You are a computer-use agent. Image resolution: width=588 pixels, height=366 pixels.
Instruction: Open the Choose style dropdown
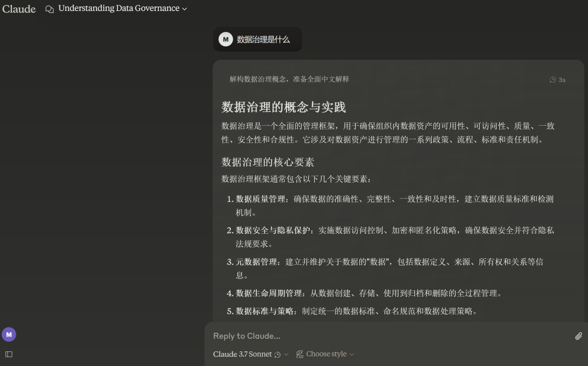324,354
